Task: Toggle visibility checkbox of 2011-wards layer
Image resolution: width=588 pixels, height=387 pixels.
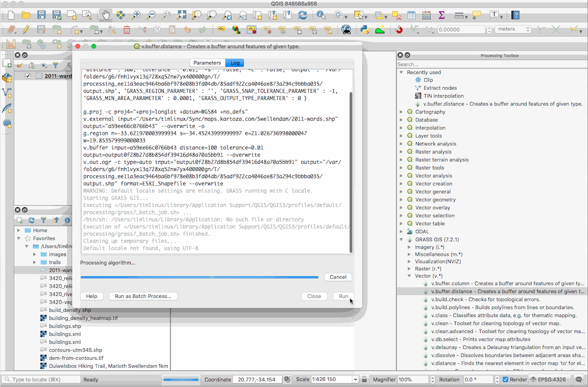Action: (x=28, y=76)
